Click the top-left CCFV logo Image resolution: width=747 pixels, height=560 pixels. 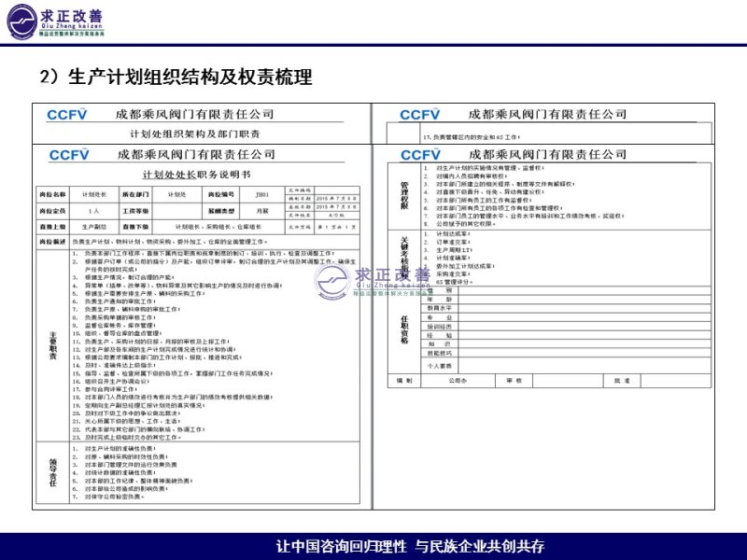(x=68, y=114)
